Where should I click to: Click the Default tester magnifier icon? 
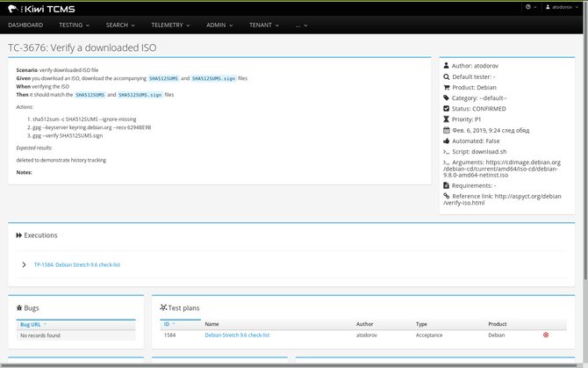446,76
